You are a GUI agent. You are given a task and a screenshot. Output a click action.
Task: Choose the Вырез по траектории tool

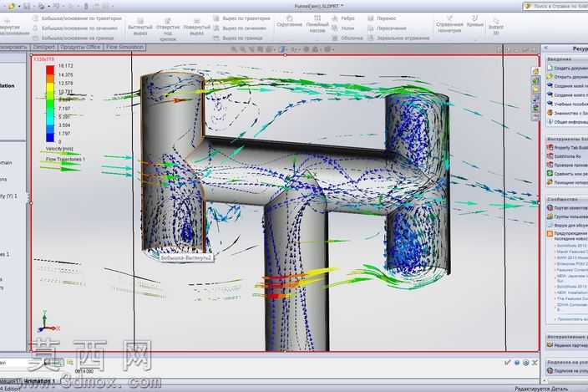242,18
